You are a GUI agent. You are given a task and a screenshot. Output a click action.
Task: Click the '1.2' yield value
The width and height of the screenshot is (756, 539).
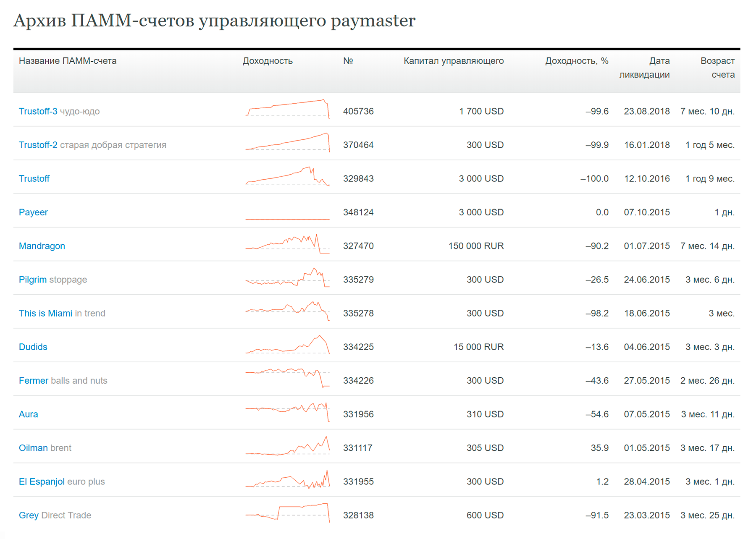click(602, 481)
